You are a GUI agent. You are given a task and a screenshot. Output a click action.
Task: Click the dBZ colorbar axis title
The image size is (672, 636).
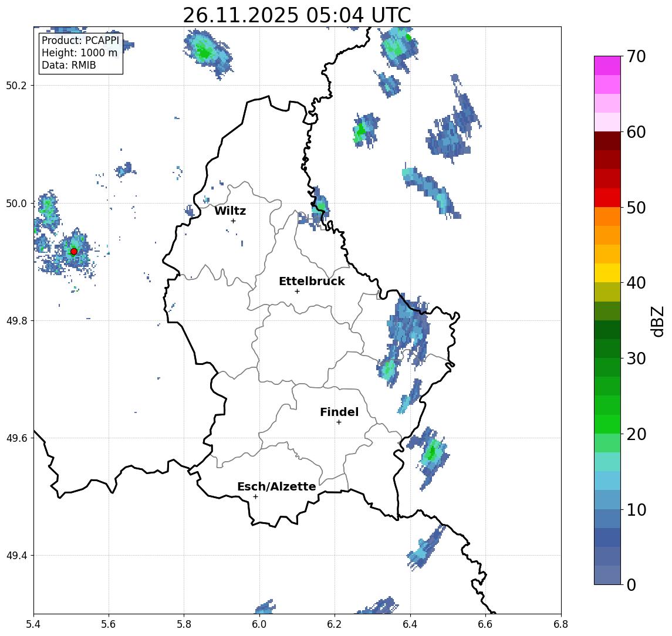657,322
